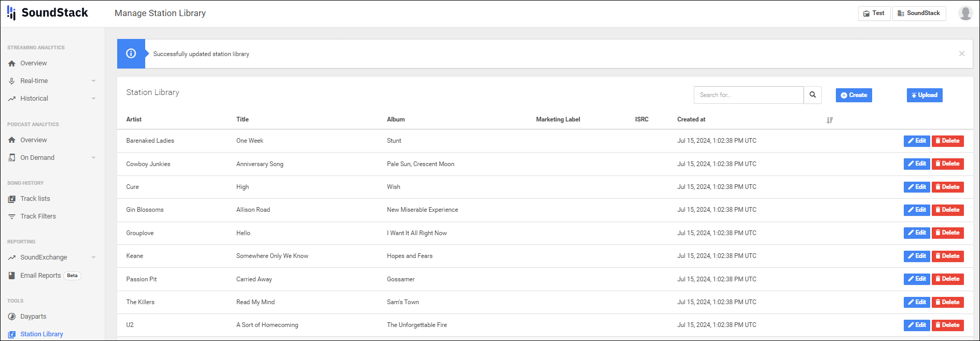Delete the Keane entry
The height and width of the screenshot is (341, 980).
tap(947, 256)
